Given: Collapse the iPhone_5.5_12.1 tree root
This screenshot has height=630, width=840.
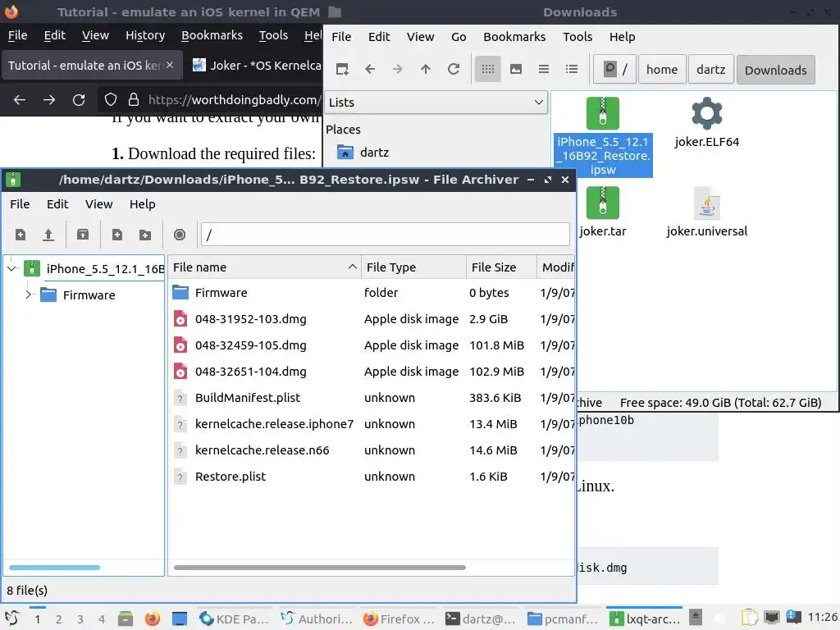Looking at the screenshot, I should [x=11, y=268].
